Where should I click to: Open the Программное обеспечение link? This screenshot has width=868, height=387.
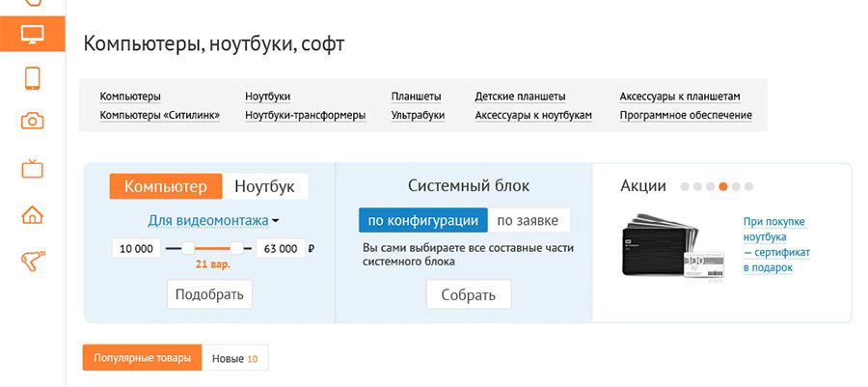pos(686,116)
